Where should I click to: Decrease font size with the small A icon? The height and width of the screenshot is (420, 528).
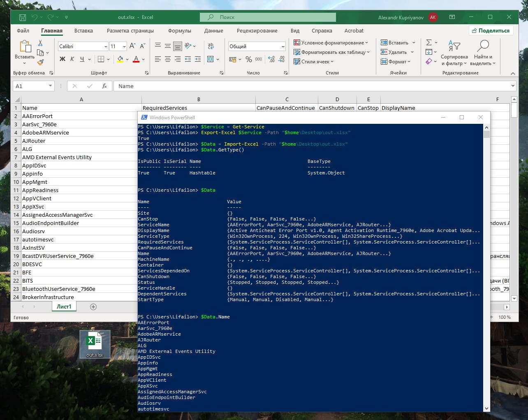point(142,46)
